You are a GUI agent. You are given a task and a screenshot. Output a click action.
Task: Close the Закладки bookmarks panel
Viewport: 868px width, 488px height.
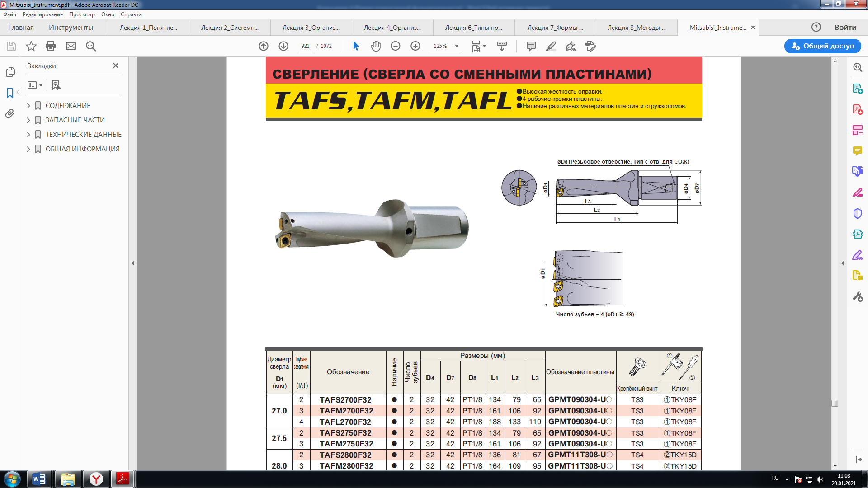tap(116, 66)
